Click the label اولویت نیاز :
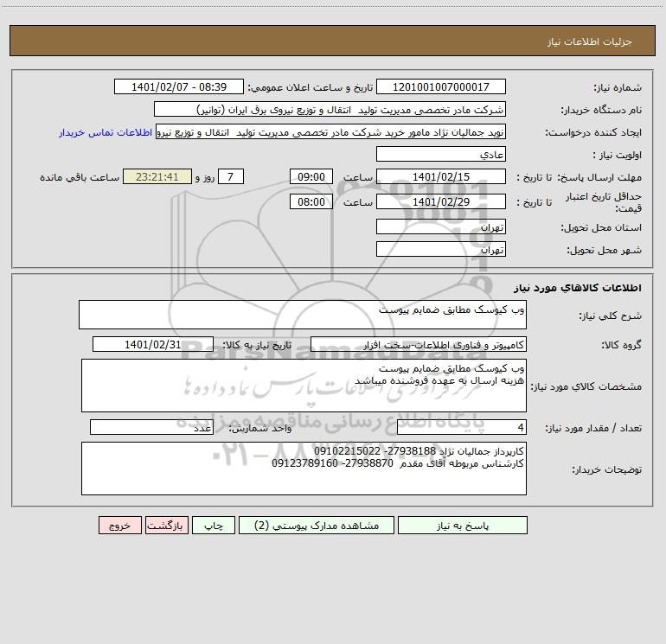Image resolution: width=666 pixels, height=644 pixels. (x=618, y=156)
